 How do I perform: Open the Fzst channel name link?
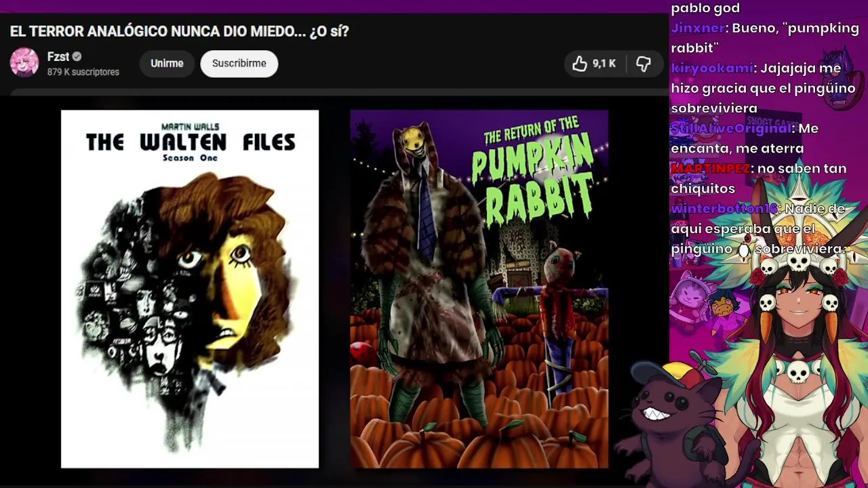[x=58, y=57]
